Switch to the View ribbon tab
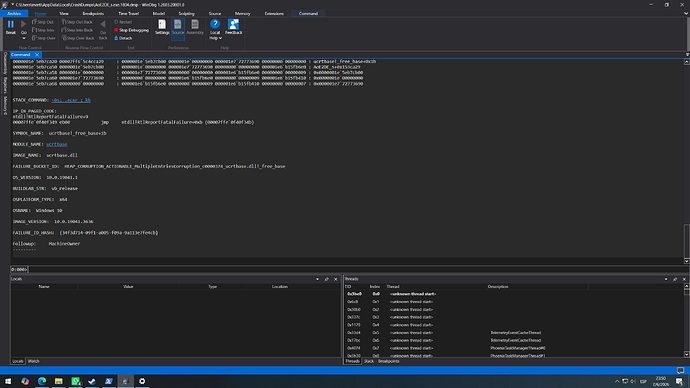Screen dimensions: 690x388 coord(64,14)
